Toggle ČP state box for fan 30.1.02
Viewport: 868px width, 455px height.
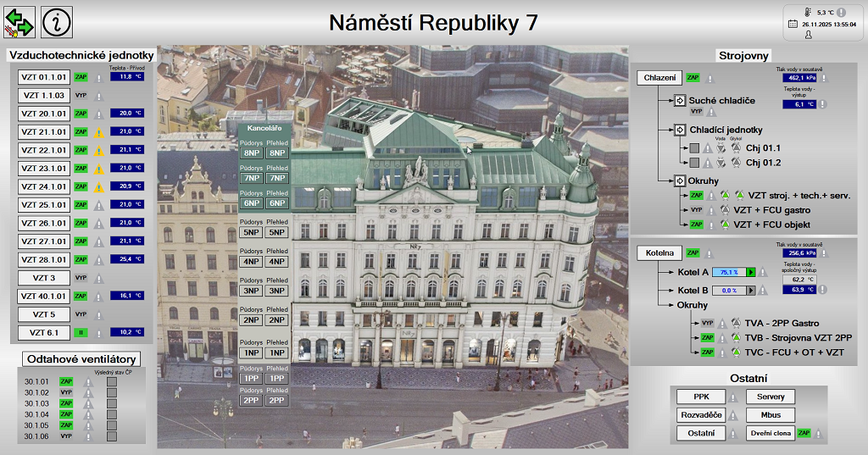click(112, 392)
